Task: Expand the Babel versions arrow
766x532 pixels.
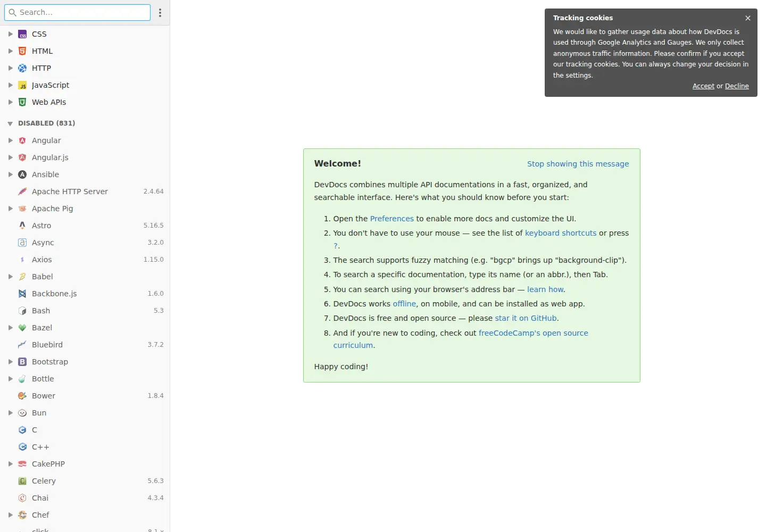Action: [x=10, y=277]
